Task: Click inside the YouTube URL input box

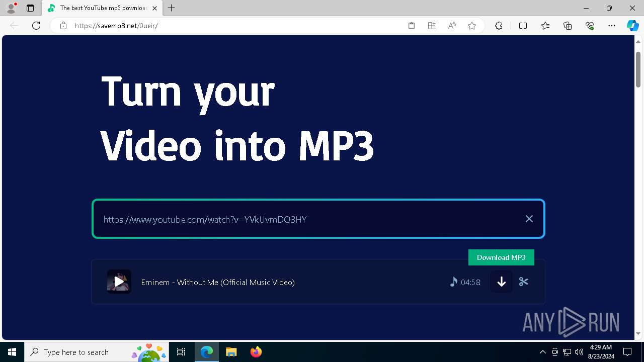Action: 318,219
